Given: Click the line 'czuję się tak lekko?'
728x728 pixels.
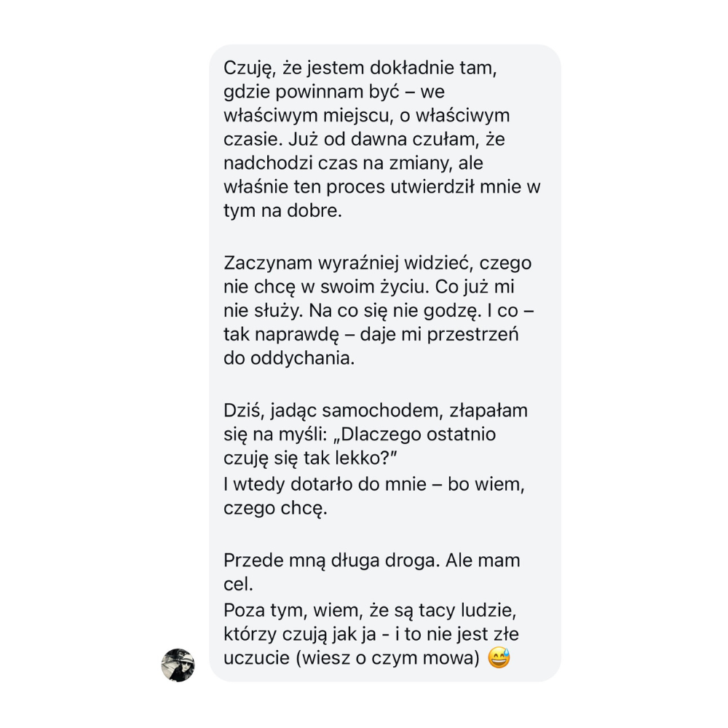Looking at the screenshot, I should tap(310, 458).
